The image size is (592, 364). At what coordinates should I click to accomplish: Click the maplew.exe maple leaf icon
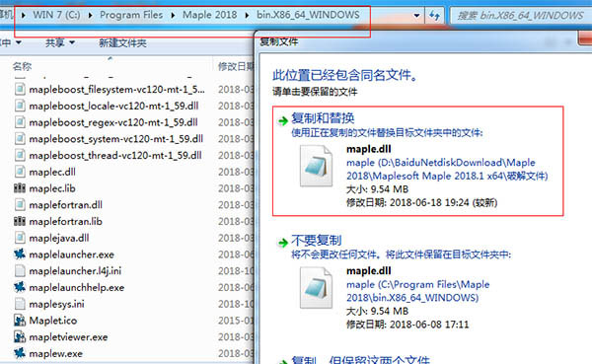pyautogui.click(x=20, y=353)
